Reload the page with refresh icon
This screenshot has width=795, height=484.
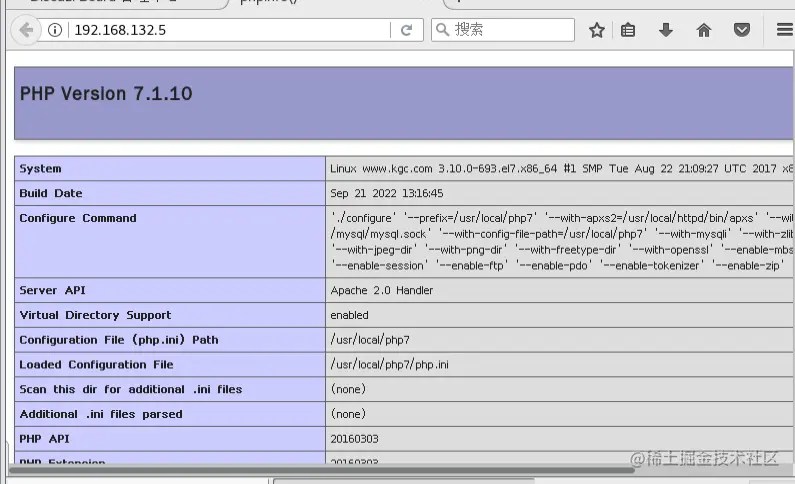(x=406, y=30)
